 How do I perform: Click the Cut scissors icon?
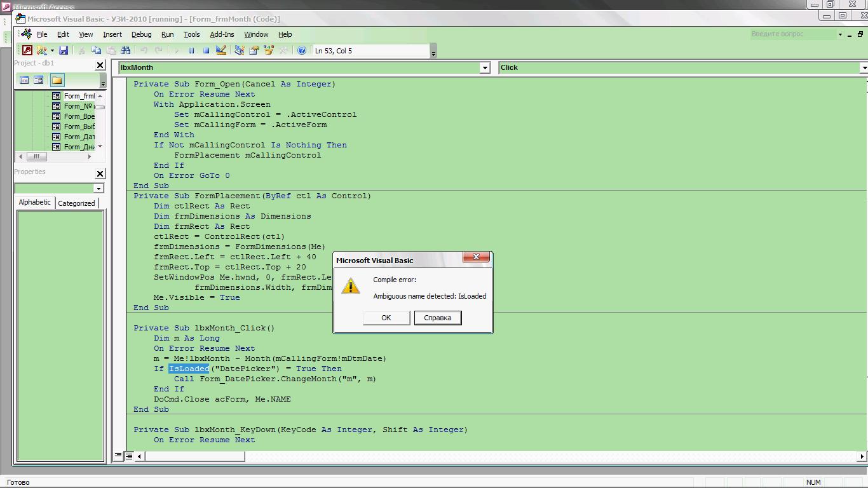pyautogui.click(x=81, y=50)
